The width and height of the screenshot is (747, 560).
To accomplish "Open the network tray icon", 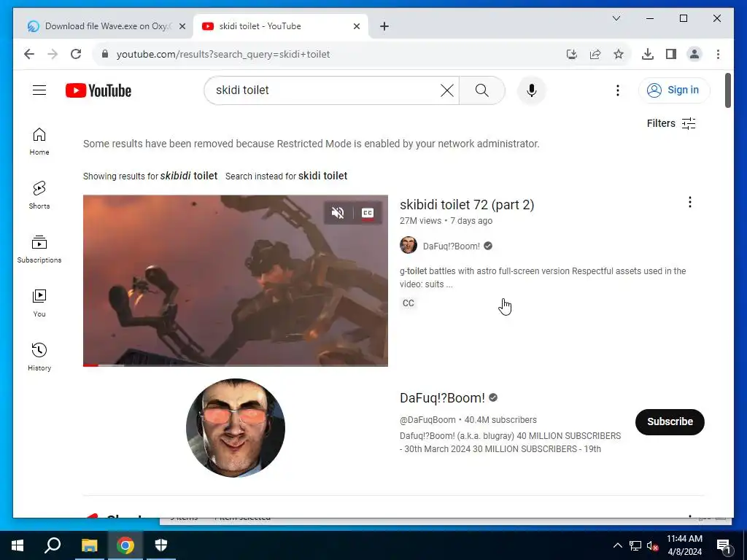I will coord(635,545).
